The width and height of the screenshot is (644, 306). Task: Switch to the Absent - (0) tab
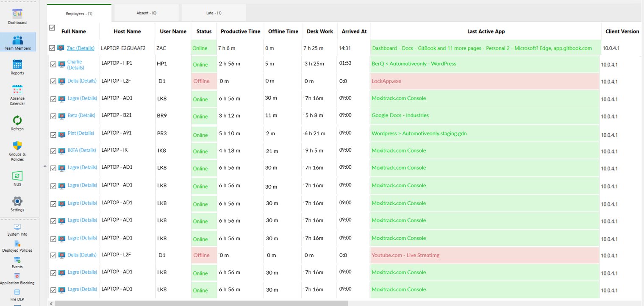pyautogui.click(x=146, y=13)
